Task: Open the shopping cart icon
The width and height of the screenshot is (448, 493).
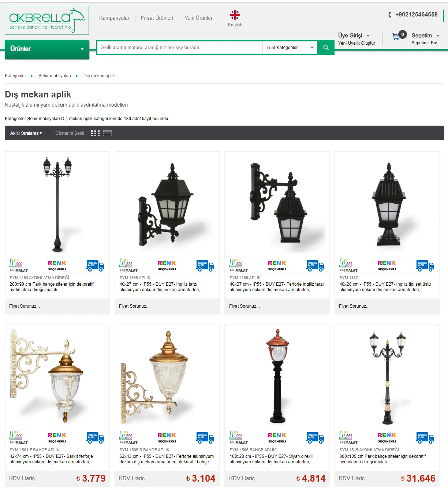Action: pyautogui.click(x=396, y=36)
